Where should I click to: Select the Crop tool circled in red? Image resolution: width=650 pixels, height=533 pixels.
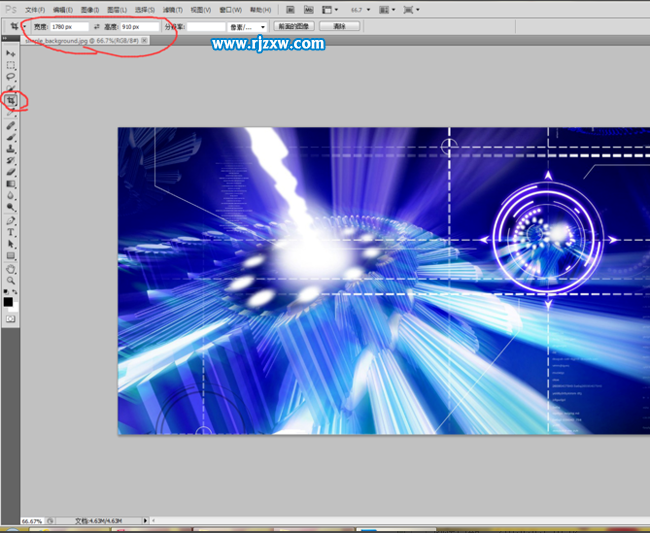click(12, 101)
